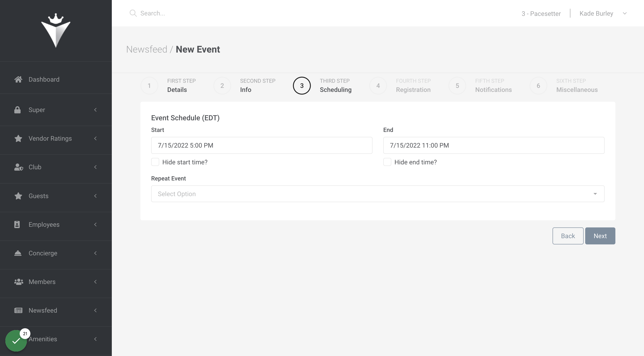This screenshot has width=644, height=356.
Task: Click the Employees ID badge icon
Action: [17, 224]
